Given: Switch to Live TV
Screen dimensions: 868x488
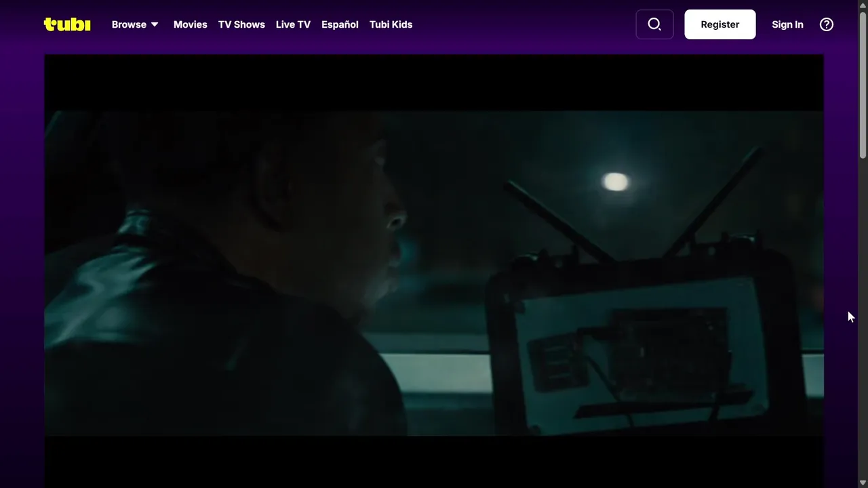Looking at the screenshot, I should click(293, 24).
